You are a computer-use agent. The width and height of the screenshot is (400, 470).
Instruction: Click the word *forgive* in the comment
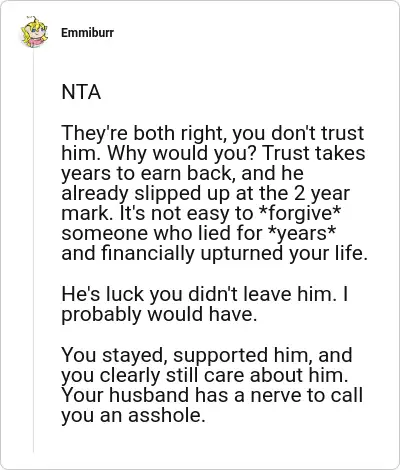299,213
